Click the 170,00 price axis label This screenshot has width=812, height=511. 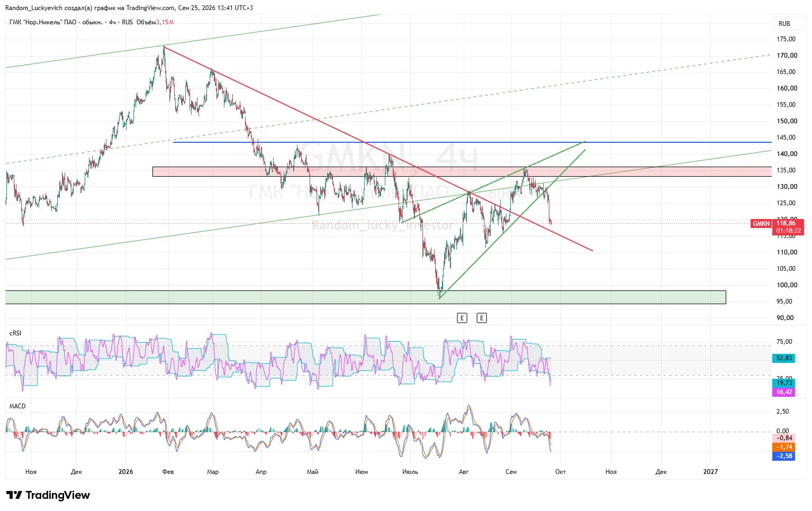(787, 56)
